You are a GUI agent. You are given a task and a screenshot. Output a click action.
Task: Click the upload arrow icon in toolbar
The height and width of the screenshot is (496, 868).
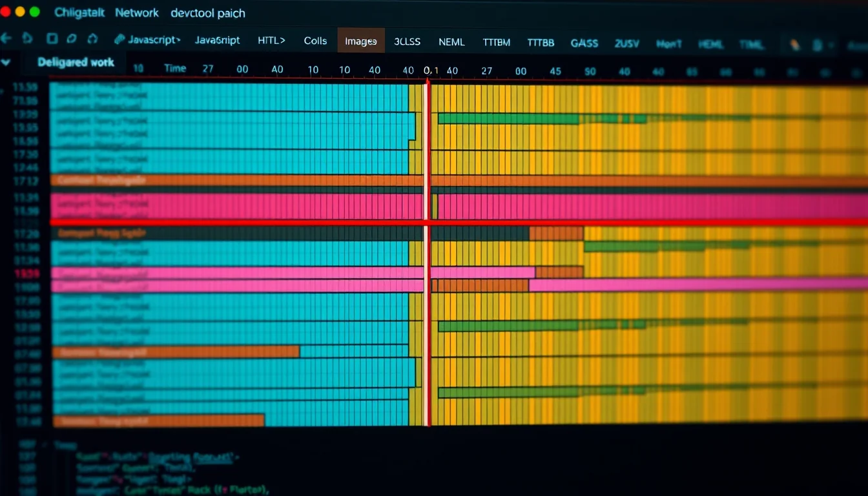92,39
